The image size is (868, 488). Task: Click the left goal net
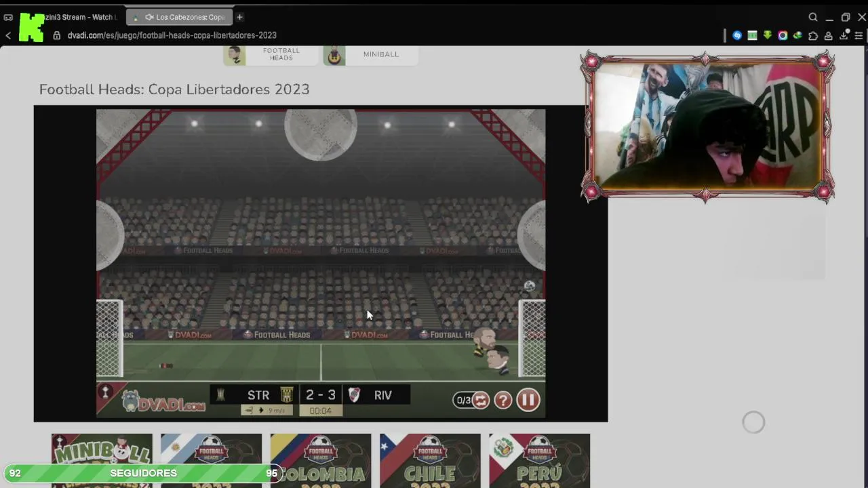tap(109, 338)
